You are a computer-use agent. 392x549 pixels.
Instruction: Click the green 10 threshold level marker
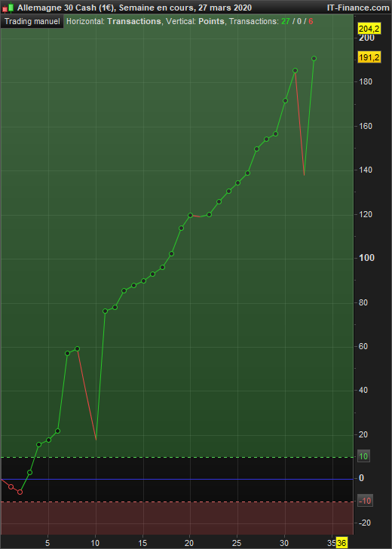[363, 456]
